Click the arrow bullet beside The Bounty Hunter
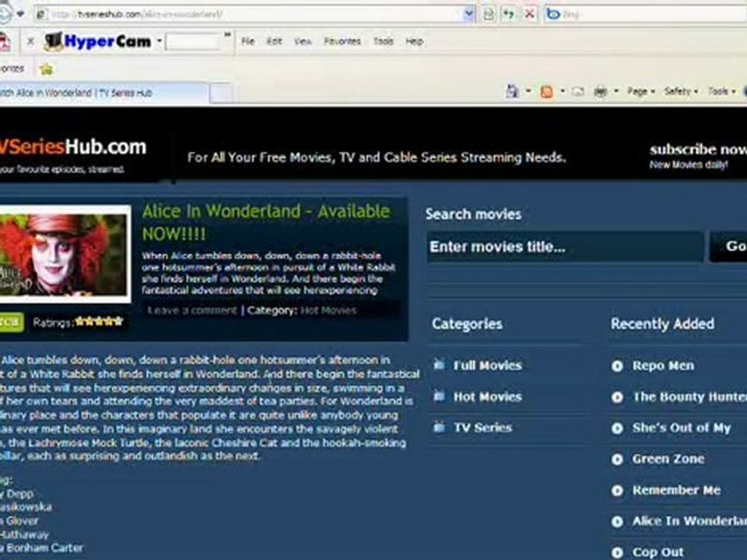Viewport: 747px width, 560px height. (617, 397)
